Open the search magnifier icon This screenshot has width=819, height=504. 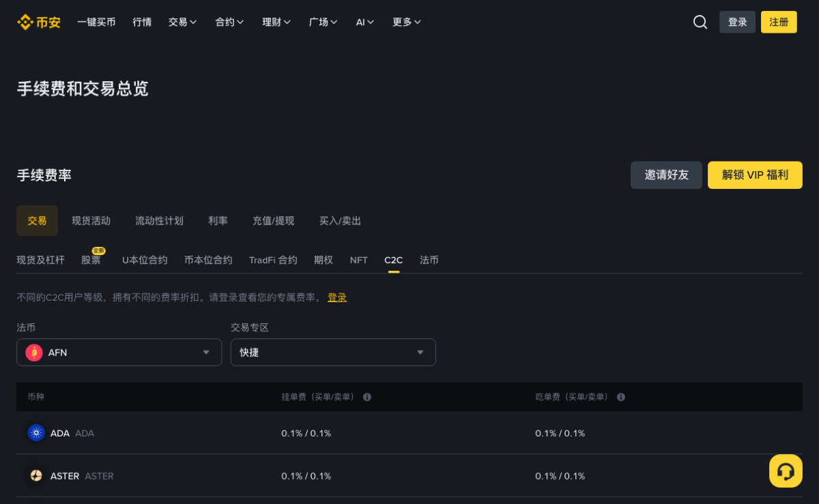(x=700, y=22)
